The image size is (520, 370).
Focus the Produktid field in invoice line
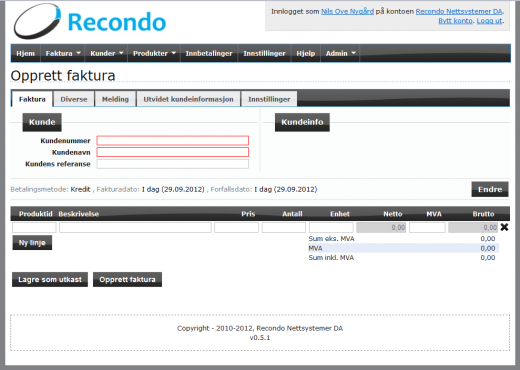click(34, 228)
